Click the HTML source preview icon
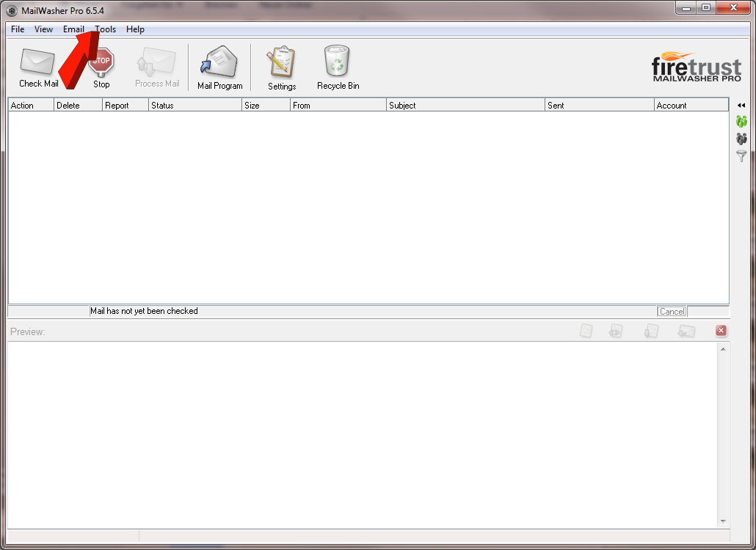This screenshot has width=756, height=550. [x=616, y=331]
